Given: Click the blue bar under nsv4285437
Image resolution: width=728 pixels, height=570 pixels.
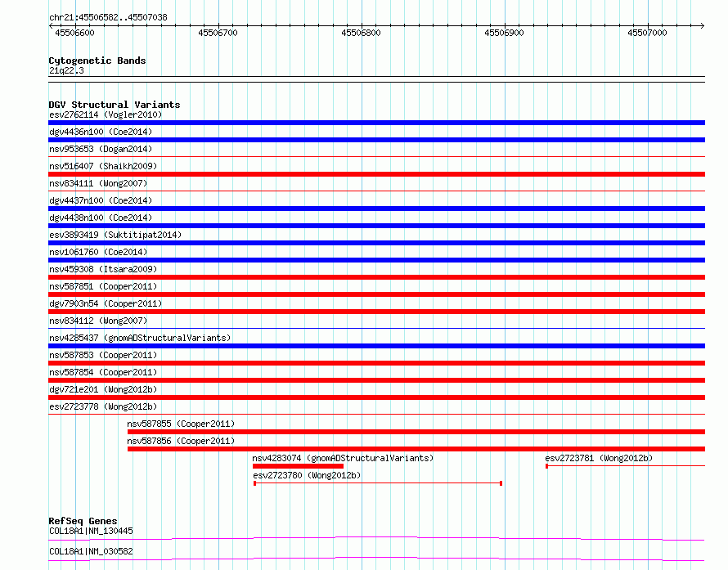Looking at the screenshot, I should click(376, 346).
